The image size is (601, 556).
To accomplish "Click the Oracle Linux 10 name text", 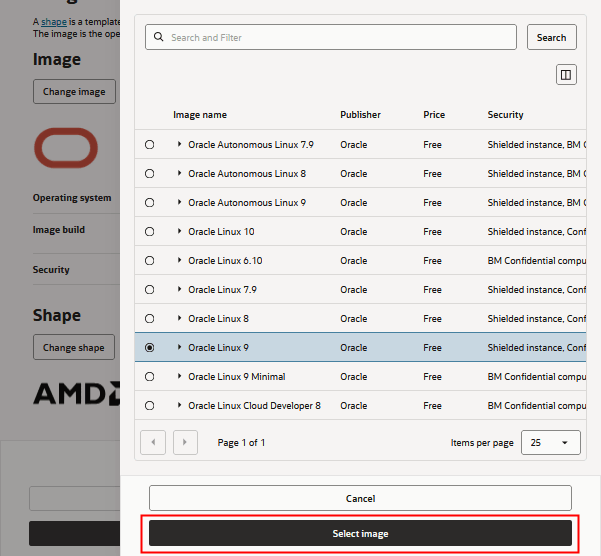I will pos(221,231).
